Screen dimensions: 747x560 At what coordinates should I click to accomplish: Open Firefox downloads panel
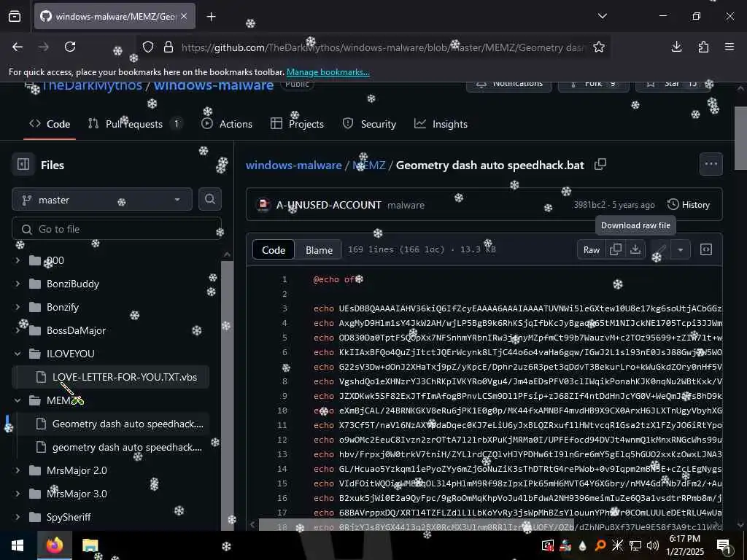tap(676, 47)
